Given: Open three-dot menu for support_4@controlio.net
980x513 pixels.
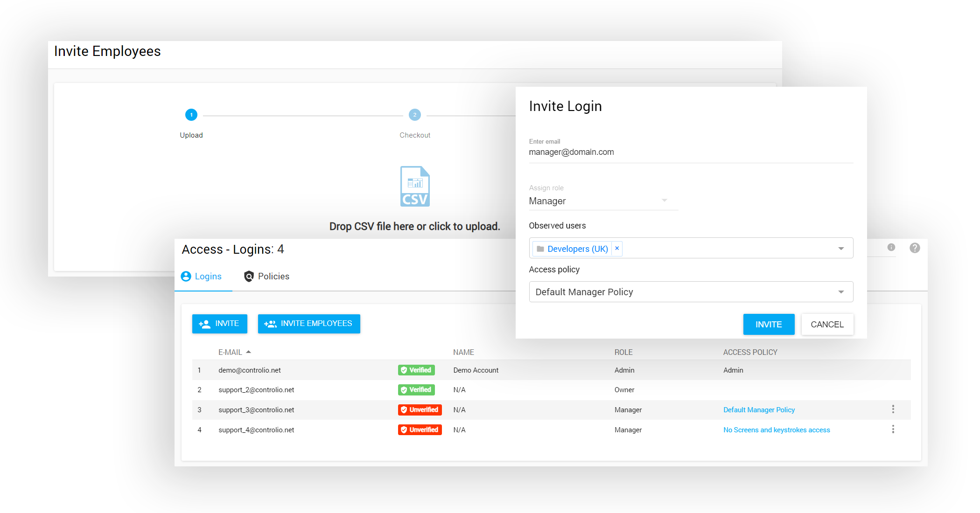Looking at the screenshot, I should (893, 430).
